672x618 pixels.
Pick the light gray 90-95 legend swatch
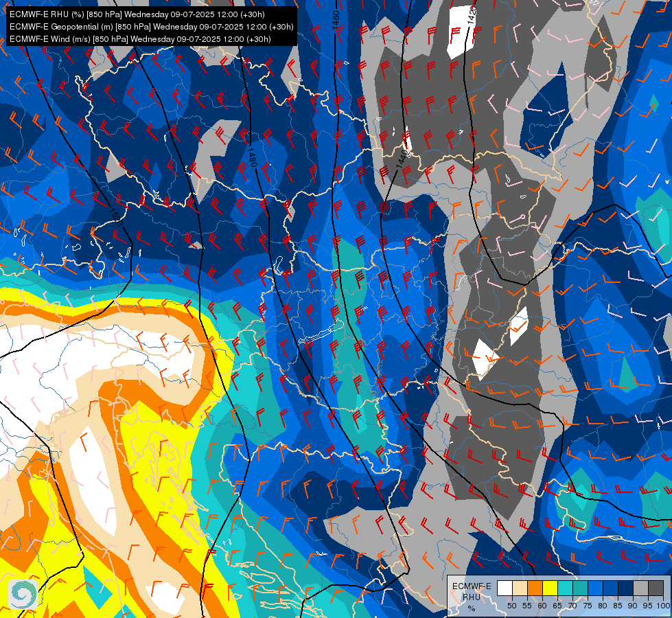640,588
